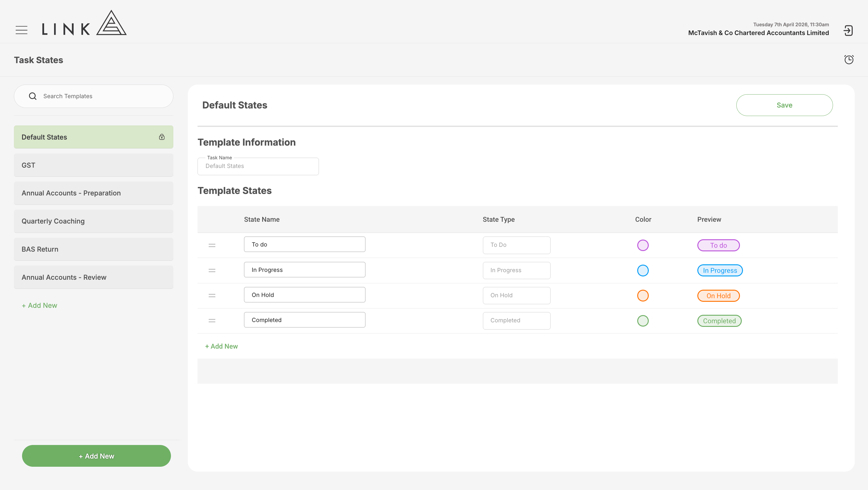Click the Completed preview badge
868x490 pixels.
click(719, 321)
